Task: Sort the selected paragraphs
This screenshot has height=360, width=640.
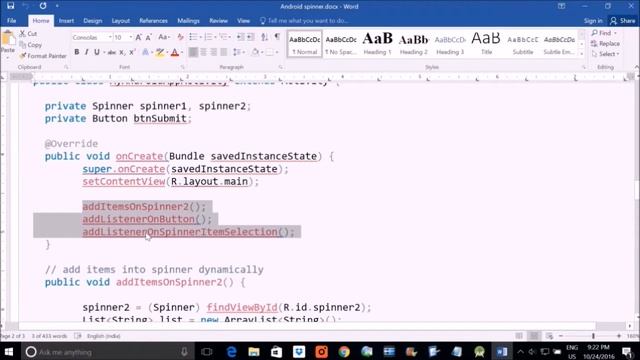Action: (264, 37)
